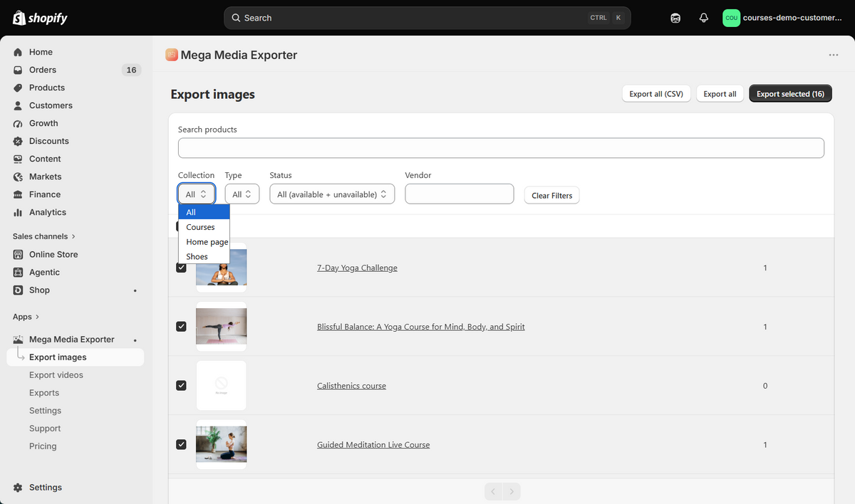This screenshot has width=855, height=504.
Task: Open Guided Meditation Live Course link
Action: (373, 445)
